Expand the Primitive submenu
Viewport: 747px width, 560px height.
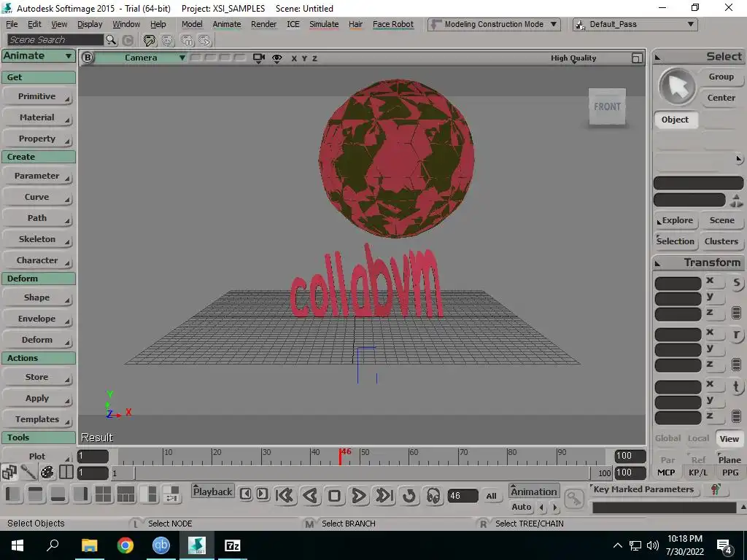[x=38, y=96]
